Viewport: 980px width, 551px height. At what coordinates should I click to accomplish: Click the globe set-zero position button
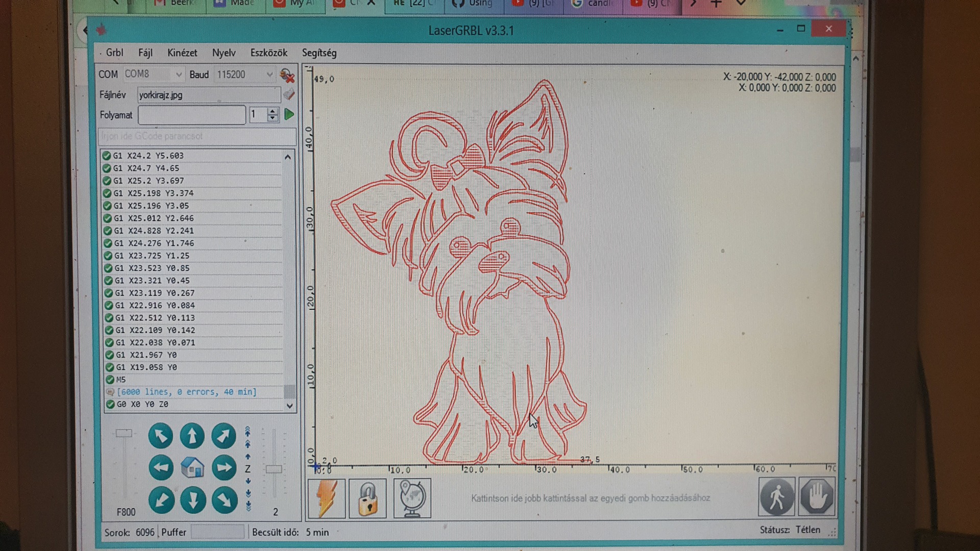tap(412, 498)
